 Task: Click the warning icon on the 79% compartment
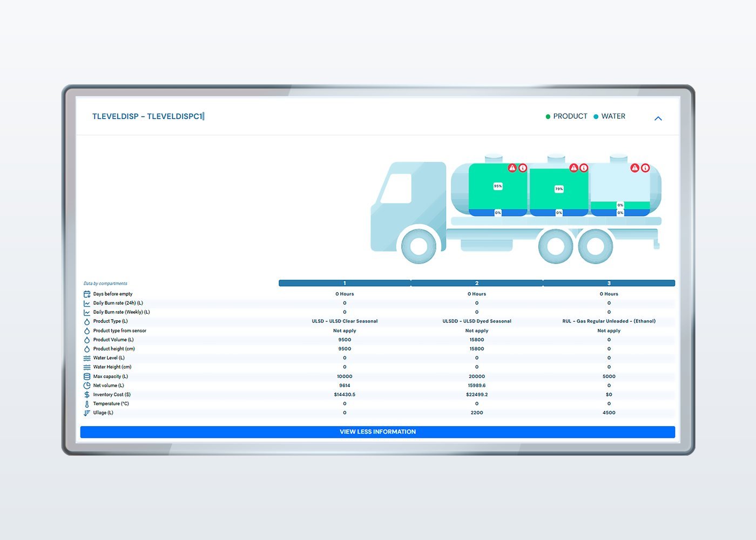[x=573, y=168]
